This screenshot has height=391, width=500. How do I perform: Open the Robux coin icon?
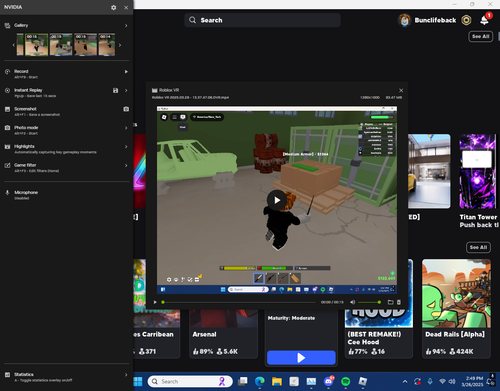(x=466, y=20)
